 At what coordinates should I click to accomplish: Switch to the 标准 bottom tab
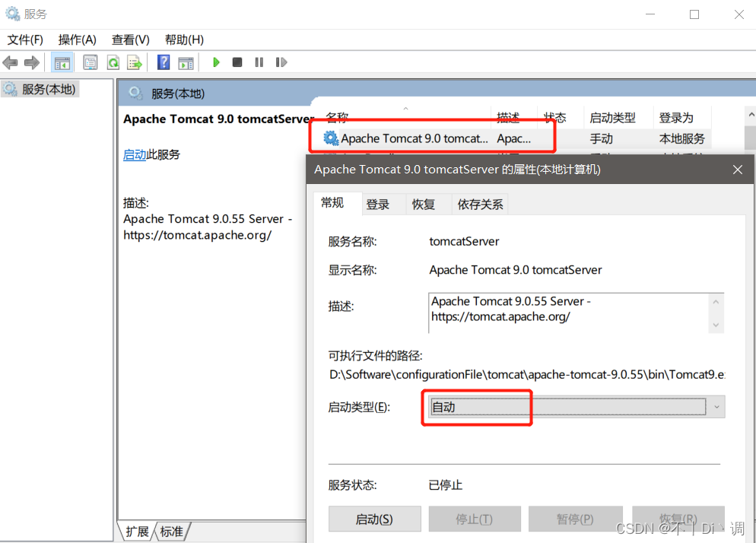pos(172,532)
